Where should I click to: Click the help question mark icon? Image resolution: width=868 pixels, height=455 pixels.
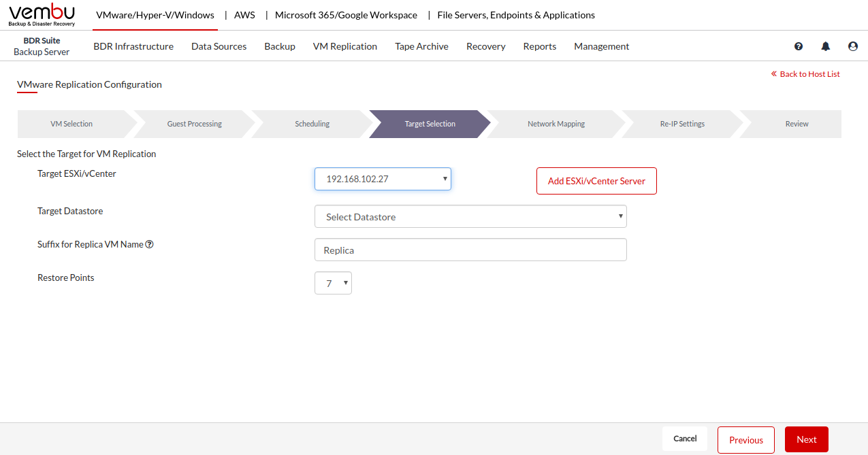(799, 46)
